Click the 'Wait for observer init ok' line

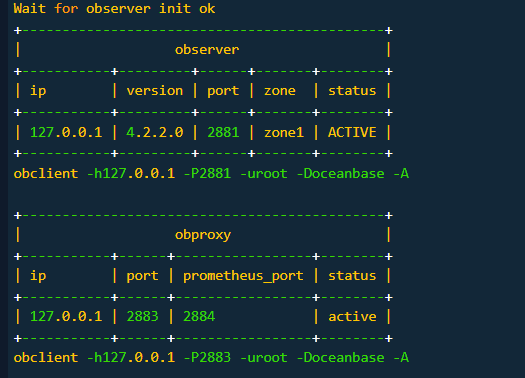[114, 8]
